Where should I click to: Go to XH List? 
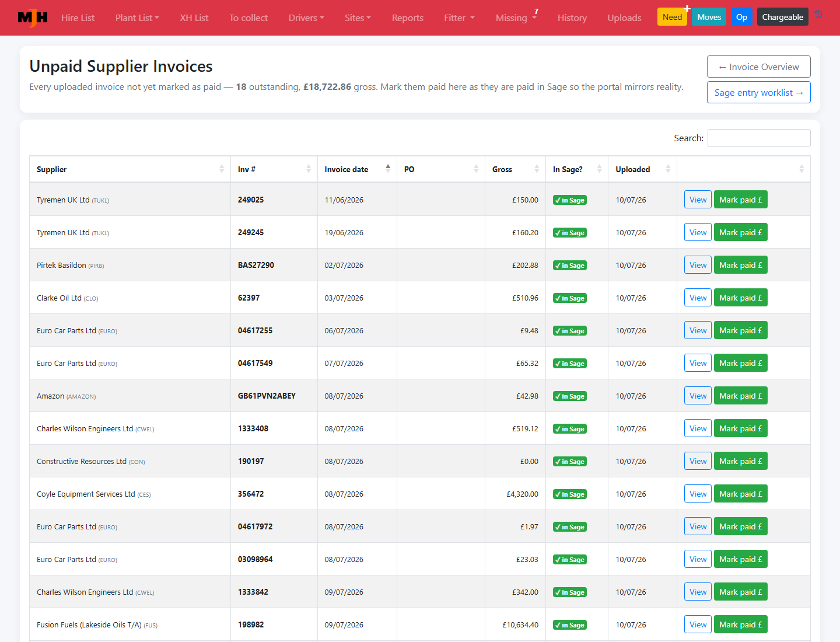coord(194,18)
